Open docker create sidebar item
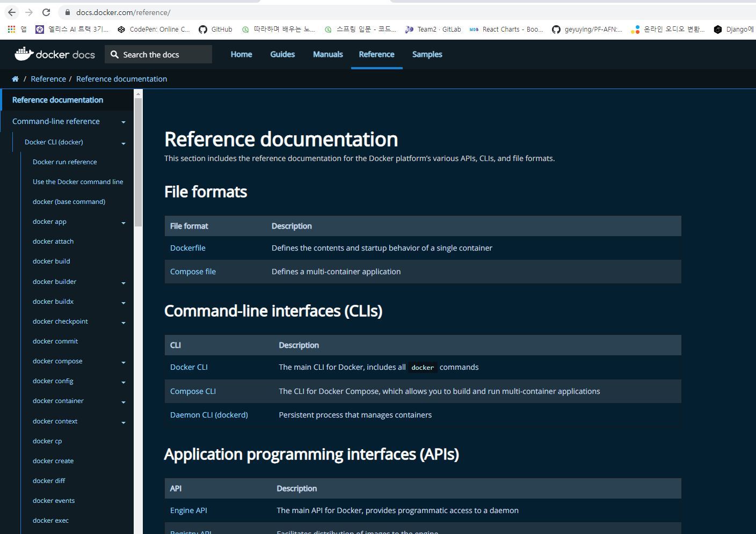 pyautogui.click(x=53, y=461)
